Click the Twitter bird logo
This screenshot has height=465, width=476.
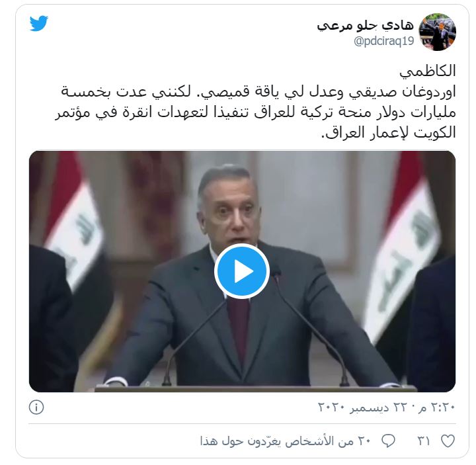39,23
